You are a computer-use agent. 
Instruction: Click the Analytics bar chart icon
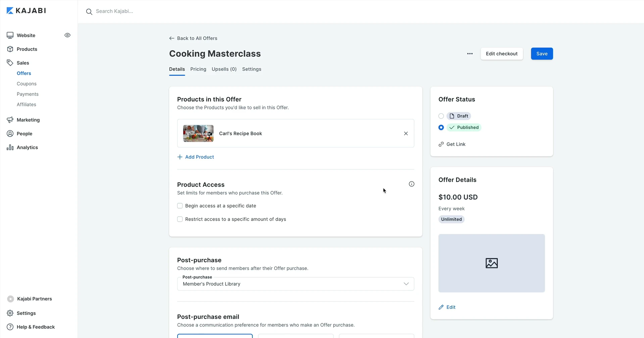10,147
